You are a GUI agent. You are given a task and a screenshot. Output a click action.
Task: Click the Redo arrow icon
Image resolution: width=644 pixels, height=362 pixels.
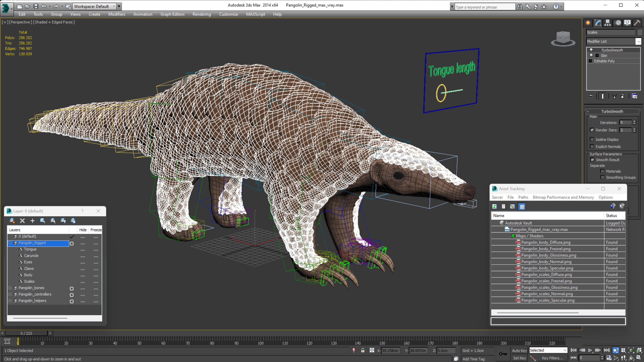click(x=56, y=7)
